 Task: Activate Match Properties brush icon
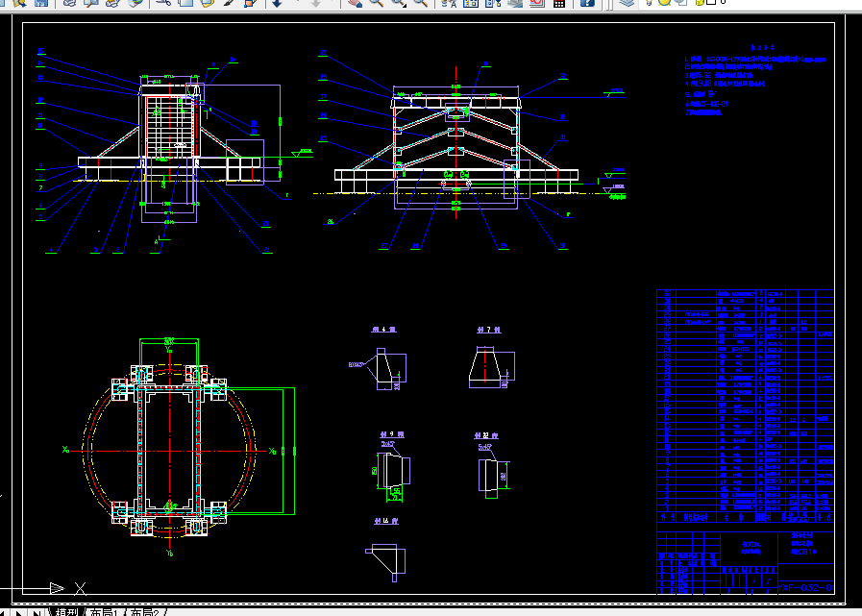tap(229, 3)
